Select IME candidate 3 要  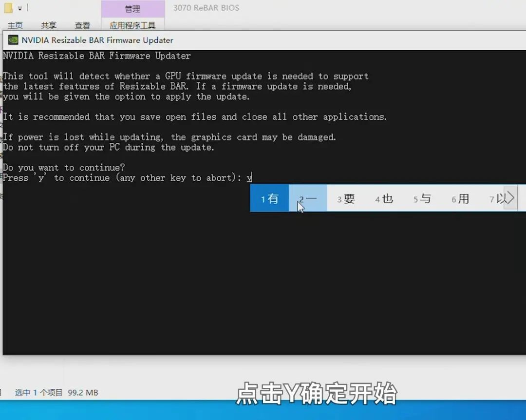[346, 199]
